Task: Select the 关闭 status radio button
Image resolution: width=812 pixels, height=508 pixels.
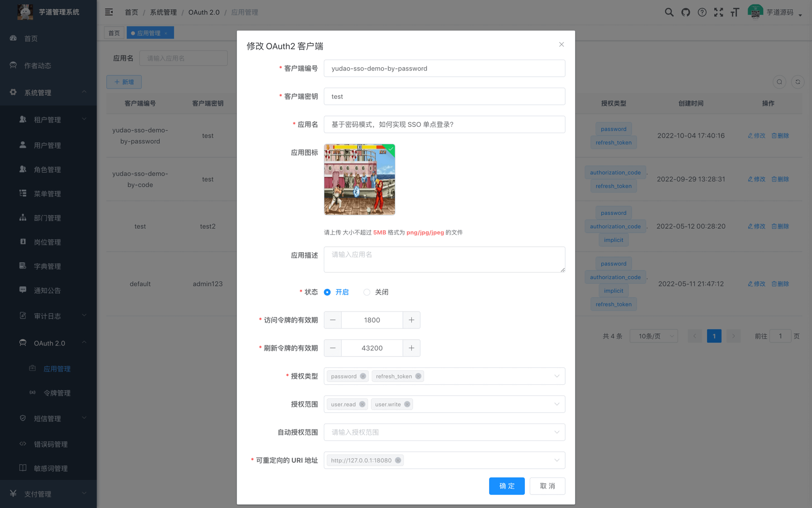Action: click(x=366, y=292)
